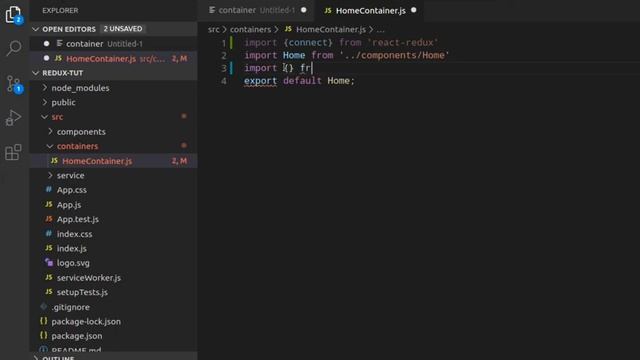
Task: Click the export keyword on line 4
Action: 260,81
